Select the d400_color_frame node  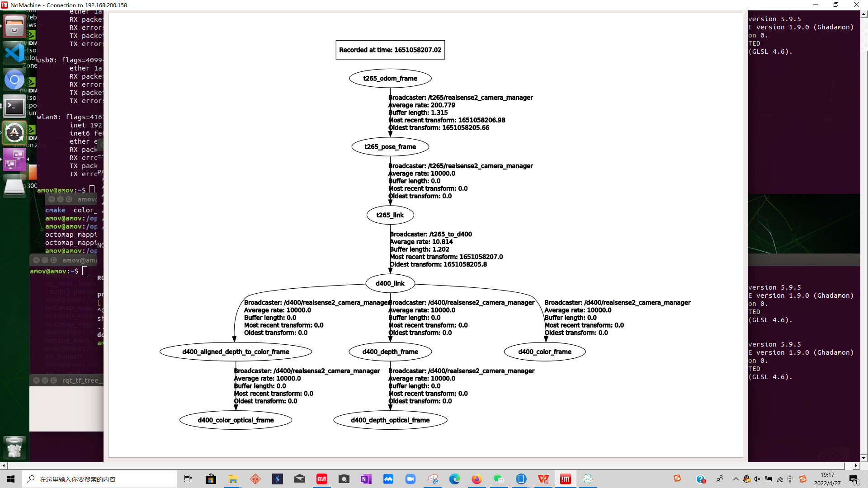click(545, 352)
